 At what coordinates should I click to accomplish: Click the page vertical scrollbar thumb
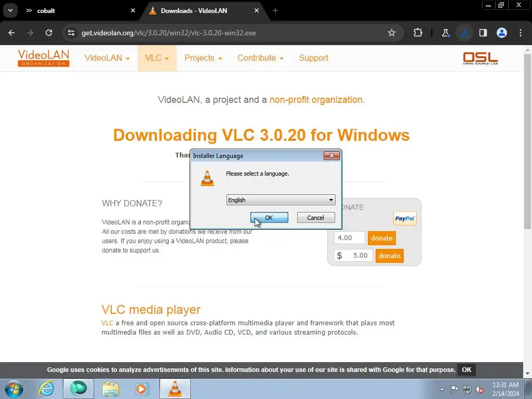[527, 141]
